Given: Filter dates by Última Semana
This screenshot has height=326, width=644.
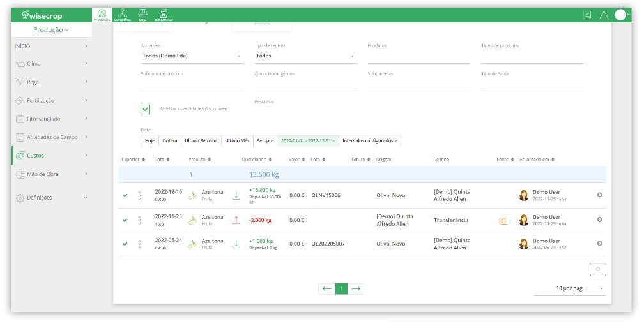Looking at the screenshot, I should [x=201, y=140].
